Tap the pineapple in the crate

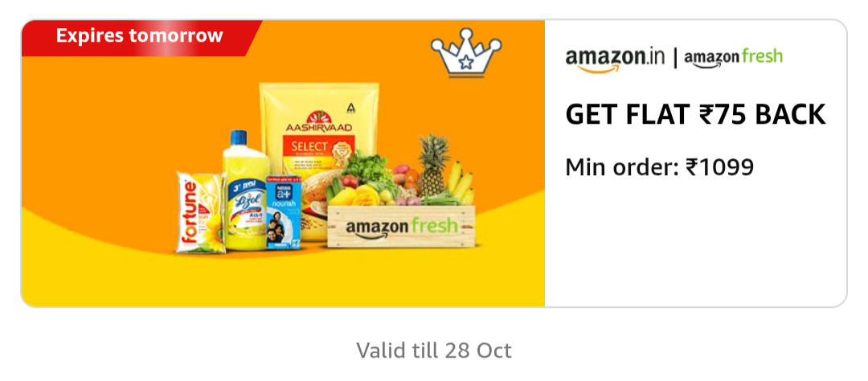(433, 165)
